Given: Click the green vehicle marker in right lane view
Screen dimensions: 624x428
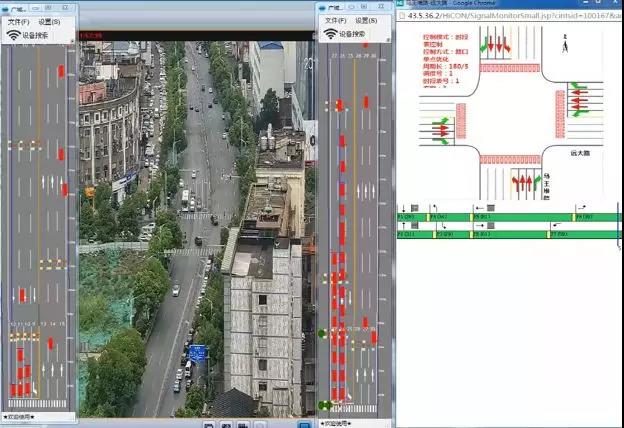Looking at the screenshot, I should pyautogui.click(x=322, y=334).
